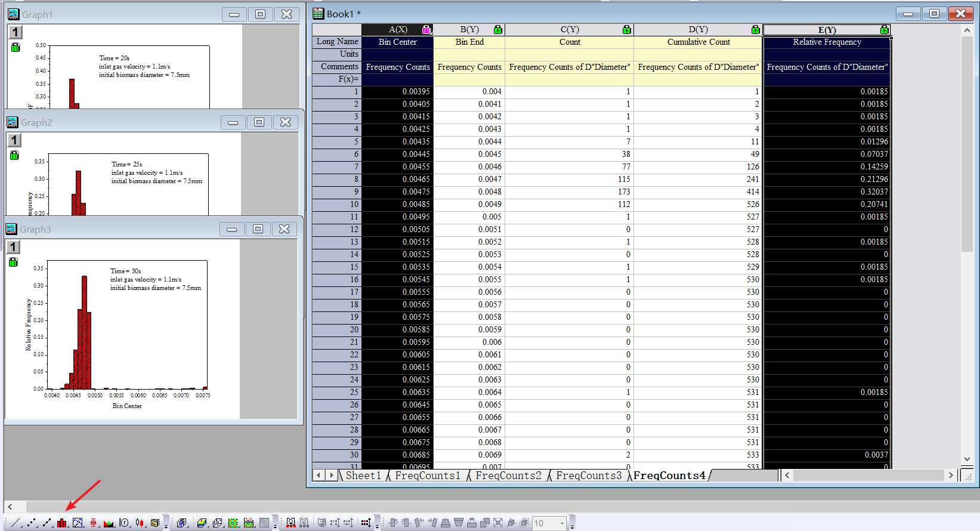This screenshot has height=531, width=980.
Task: Click the main workspace scroll left arrow
Action: pyautogui.click(x=10, y=507)
